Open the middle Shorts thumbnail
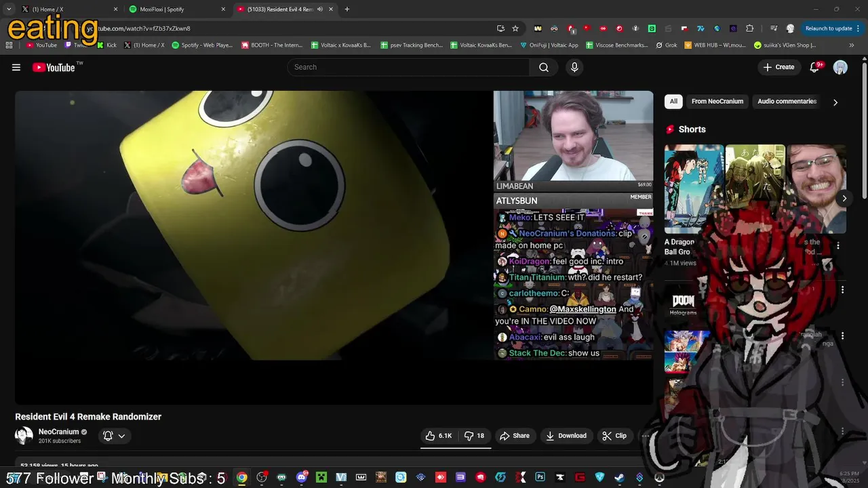 [755, 189]
